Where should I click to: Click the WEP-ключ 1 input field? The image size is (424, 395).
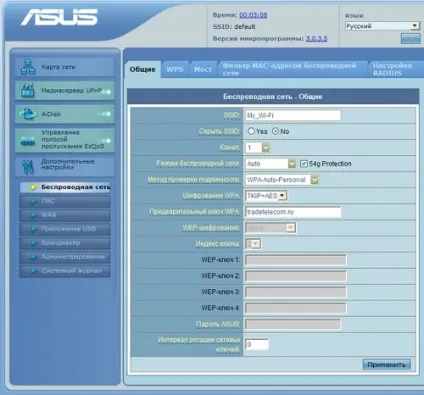coord(296,260)
